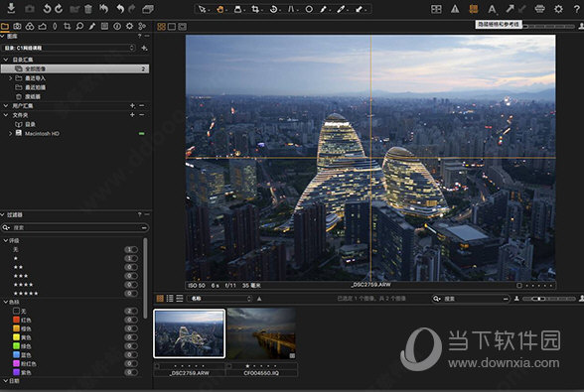Switch to the Capture camera tool tab
Screen dimensions: 584x392
click(x=17, y=26)
